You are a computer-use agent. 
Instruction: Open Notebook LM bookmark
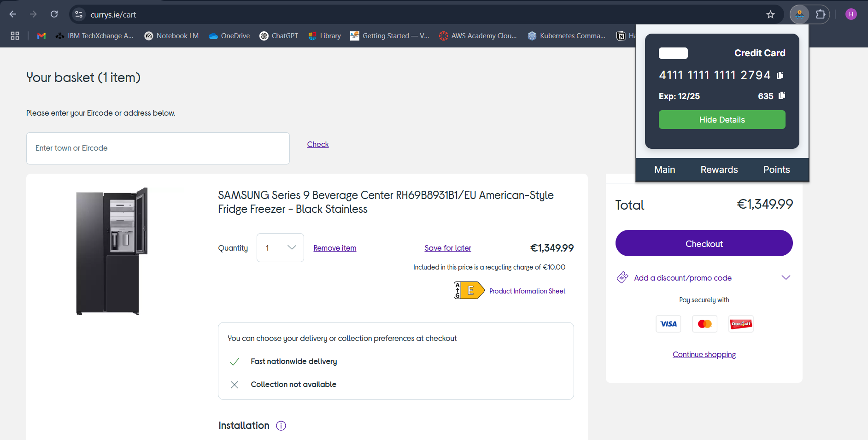pyautogui.click(x=171, y=36)
